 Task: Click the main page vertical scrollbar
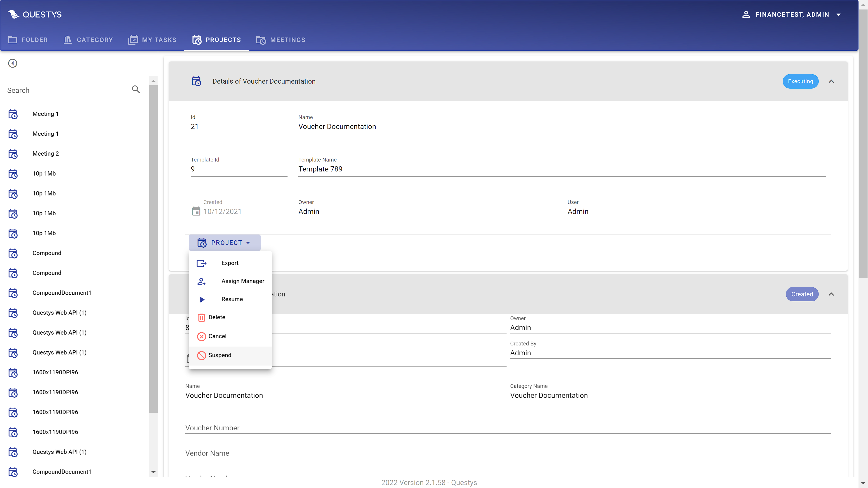tap(863, 143)
